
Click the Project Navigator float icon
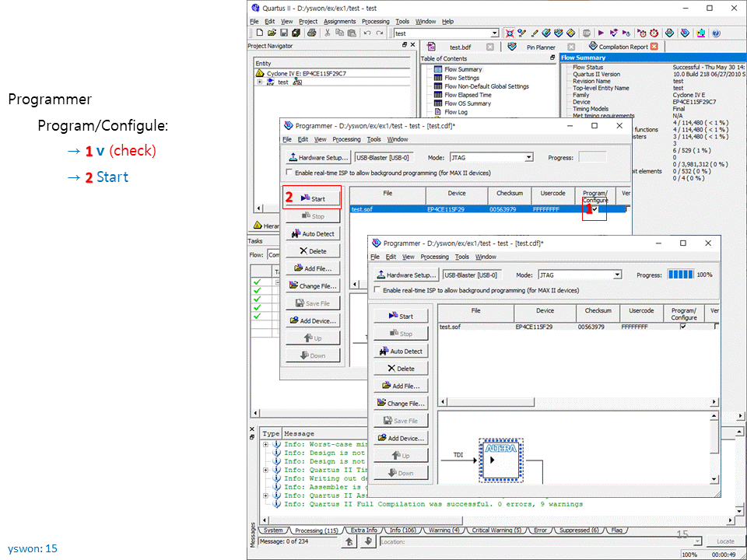pos(405,45)
